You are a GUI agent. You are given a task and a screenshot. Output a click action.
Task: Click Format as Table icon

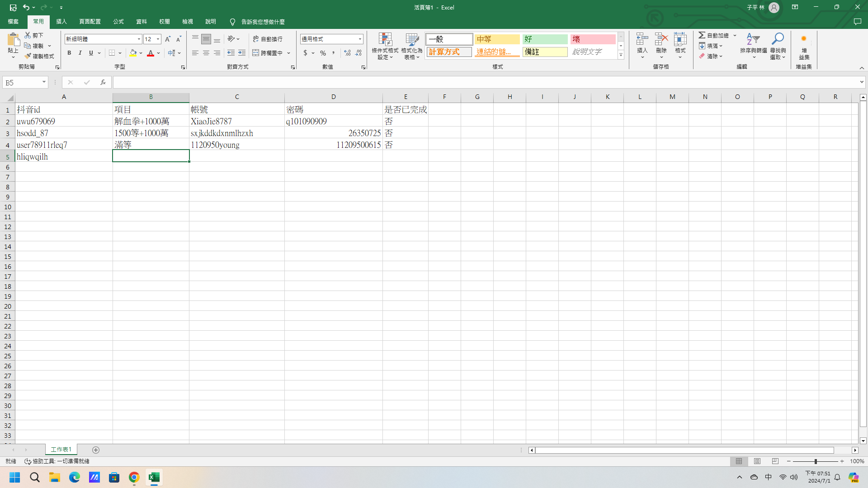(x=412, y=40)
